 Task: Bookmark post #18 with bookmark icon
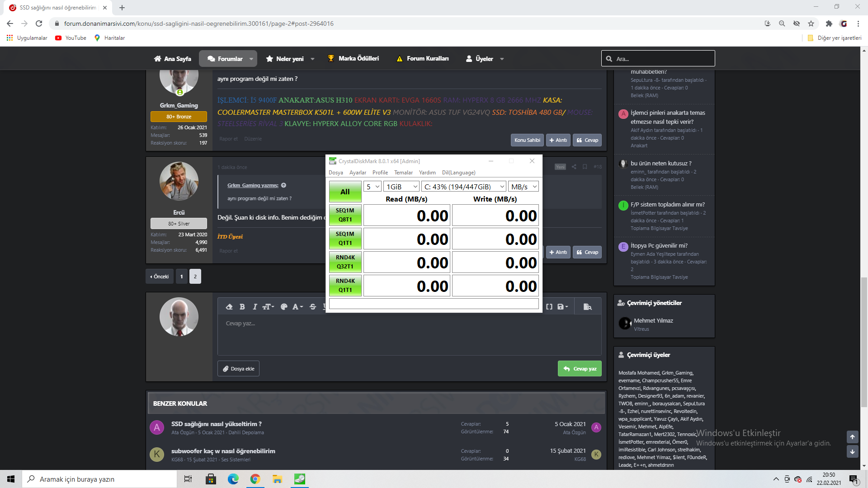(x=585, y=167)
